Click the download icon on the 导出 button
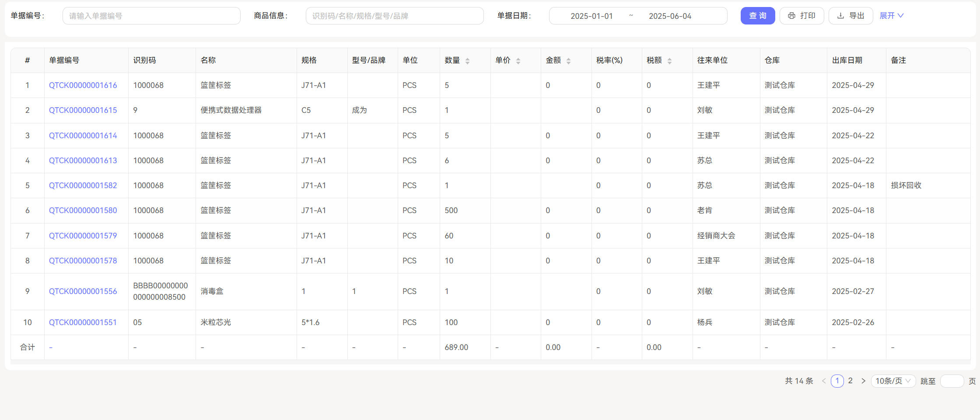 point(840,15)
